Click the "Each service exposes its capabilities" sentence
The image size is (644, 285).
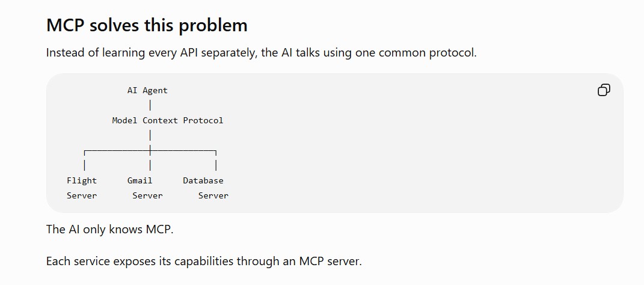tap(204, 261)
